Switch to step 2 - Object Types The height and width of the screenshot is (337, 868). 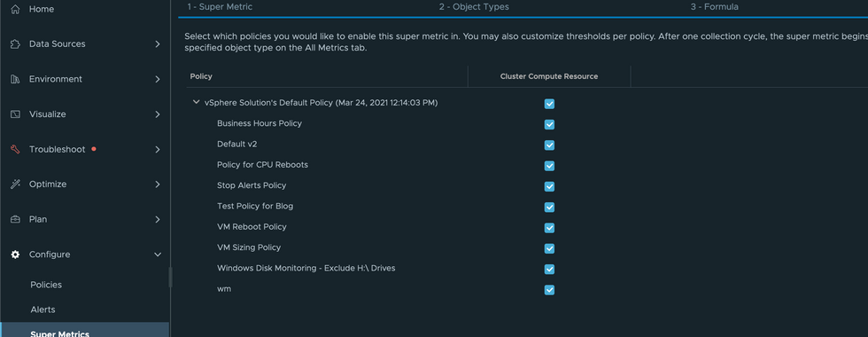[474, 7]
